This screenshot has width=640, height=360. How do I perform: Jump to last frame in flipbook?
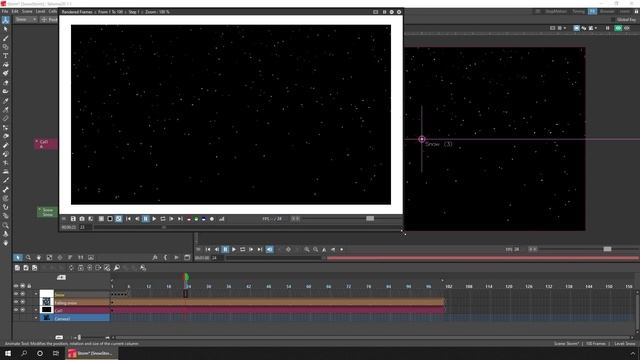pyautogui.click(x=180, y=219)
